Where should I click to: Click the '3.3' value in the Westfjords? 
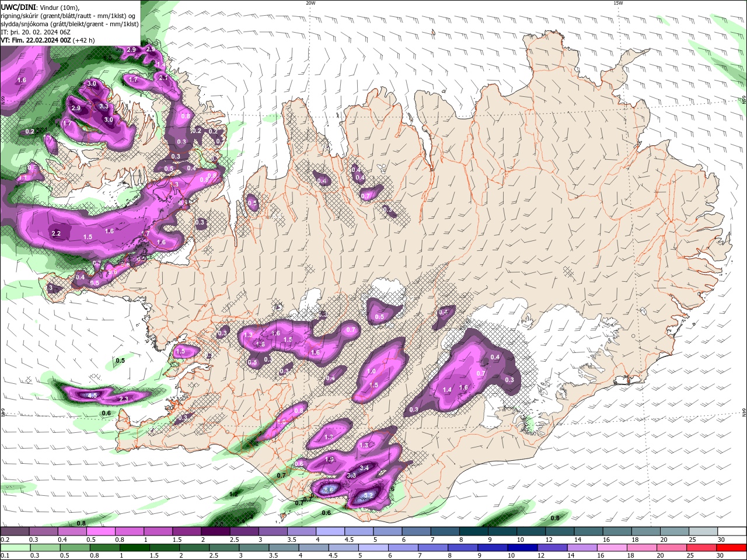tap(104, 106)
